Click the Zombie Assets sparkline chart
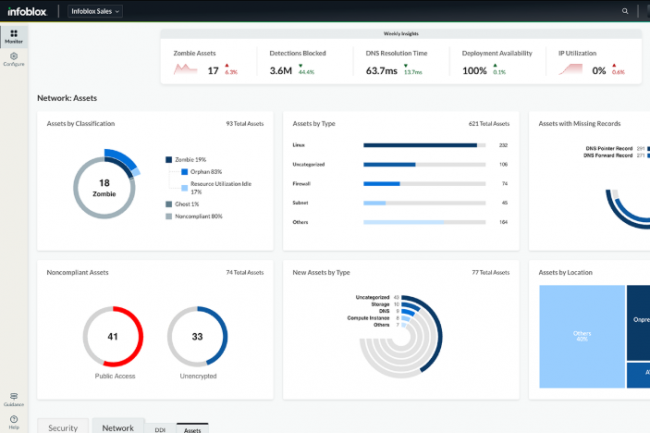Image resolution: width=650 pixels, height=433 pixels. (185, 70)
